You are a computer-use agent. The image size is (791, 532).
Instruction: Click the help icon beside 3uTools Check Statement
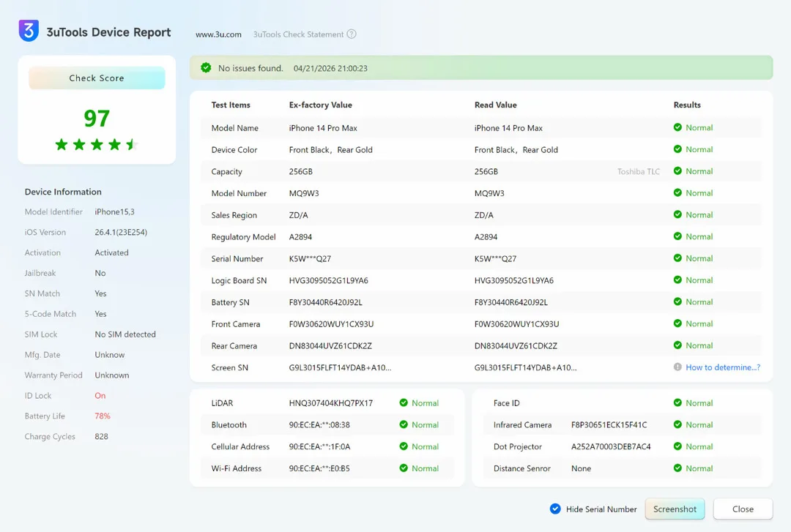[352, 34]
